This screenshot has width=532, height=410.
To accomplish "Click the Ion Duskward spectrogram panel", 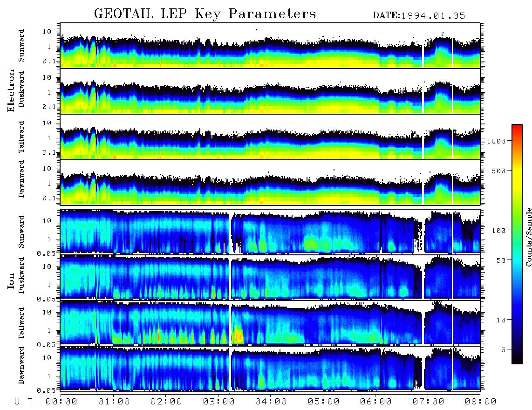I will pyautogui.click(x=270, y=277).
